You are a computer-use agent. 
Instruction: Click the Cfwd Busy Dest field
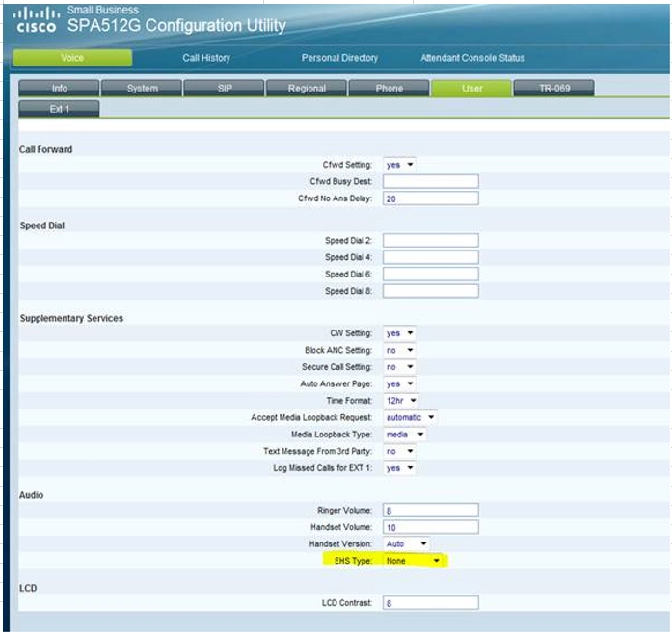coord(430,181)
